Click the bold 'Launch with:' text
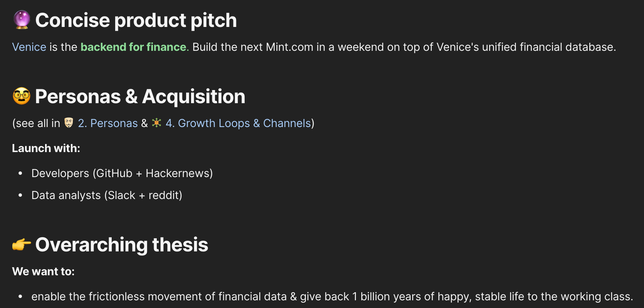The width and height of the screenshot is (644, 308). coord(46,148)
